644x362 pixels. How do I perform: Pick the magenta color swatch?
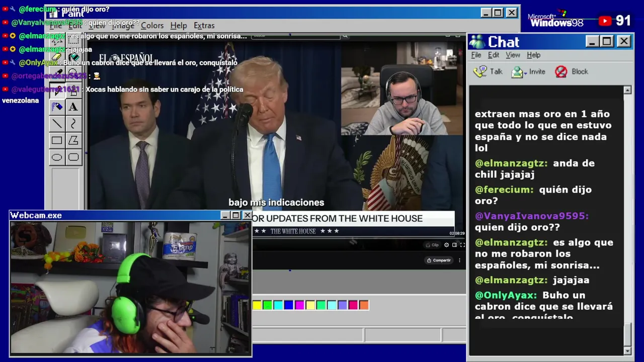click(299, 305)
